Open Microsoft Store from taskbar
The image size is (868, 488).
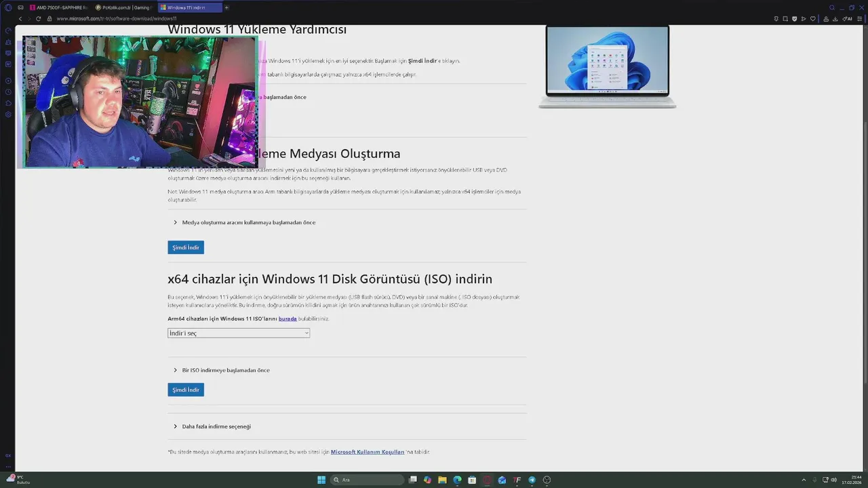coord(472,480)
